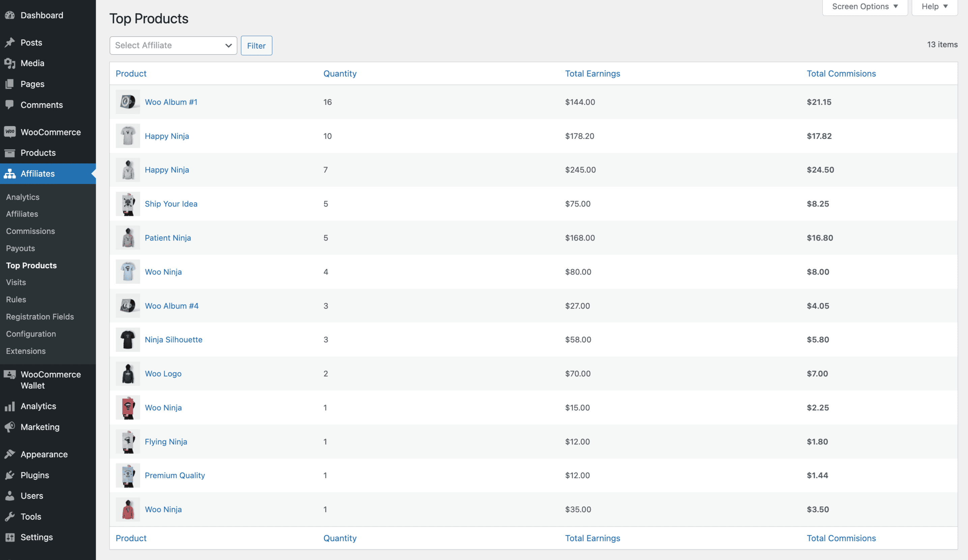968x560 pixels.
Task: Click the Appearance paintbrush icon
Action: [x=9, y=455]
